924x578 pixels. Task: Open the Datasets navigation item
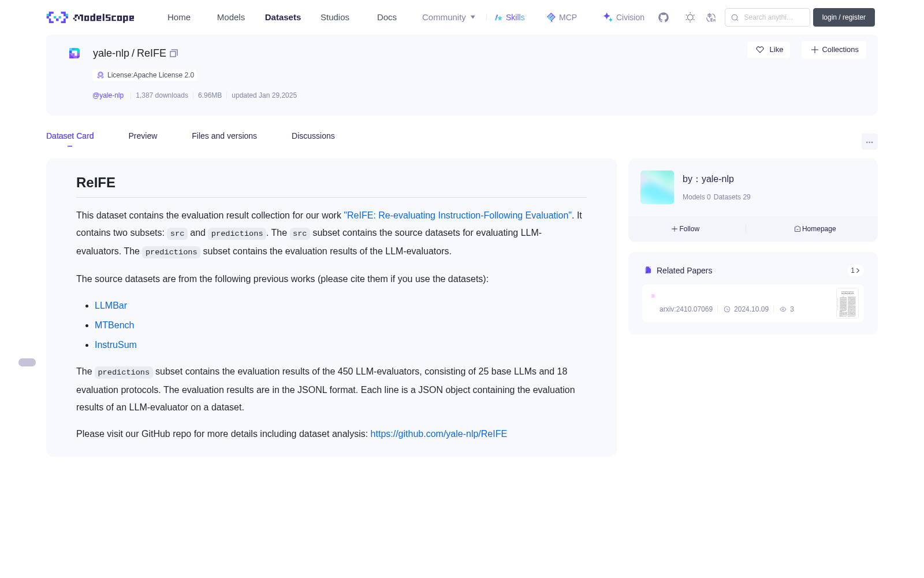click(x=283, y=17)
